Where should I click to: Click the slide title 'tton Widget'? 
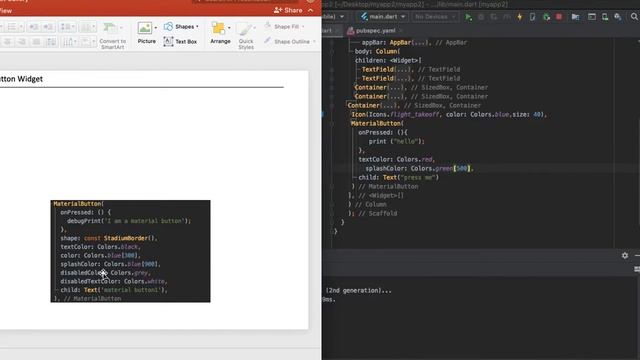tap(21, 79)
